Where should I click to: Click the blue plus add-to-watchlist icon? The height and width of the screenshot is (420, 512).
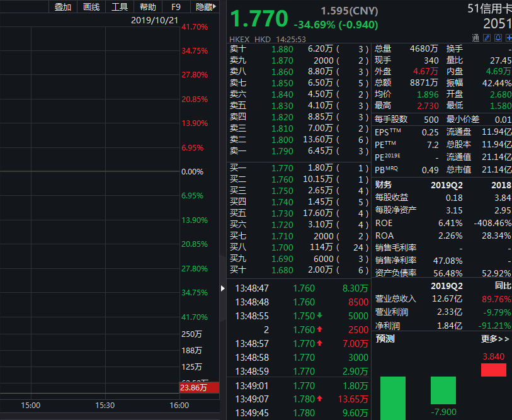coord(508,38)
